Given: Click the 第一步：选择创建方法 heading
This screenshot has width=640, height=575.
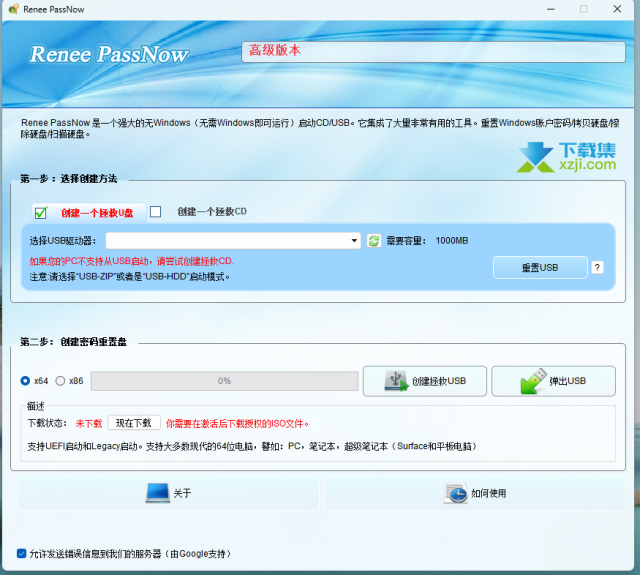Looking at the screenshot, I should [69, 179].
